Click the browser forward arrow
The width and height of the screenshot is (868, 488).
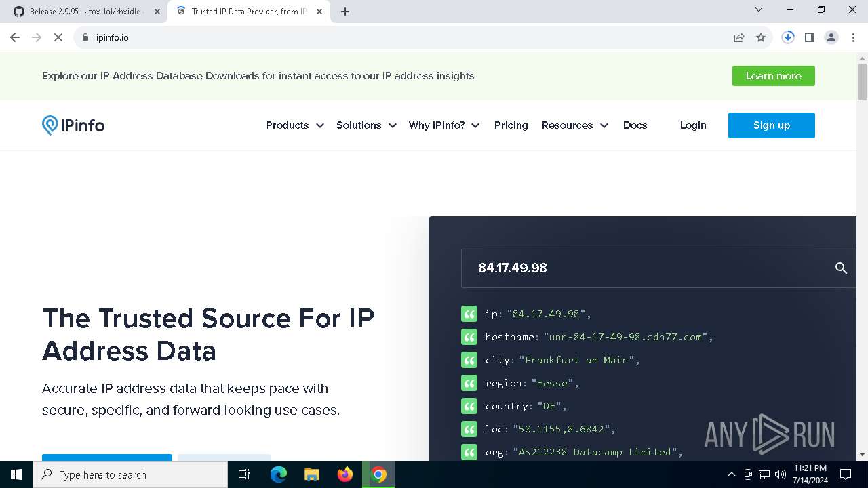click(37, 37)
